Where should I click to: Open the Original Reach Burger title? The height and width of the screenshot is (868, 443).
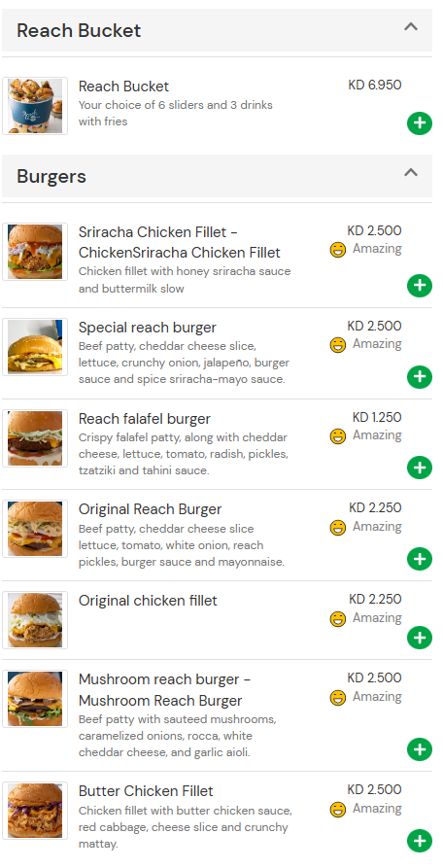(x=150, y=509)
